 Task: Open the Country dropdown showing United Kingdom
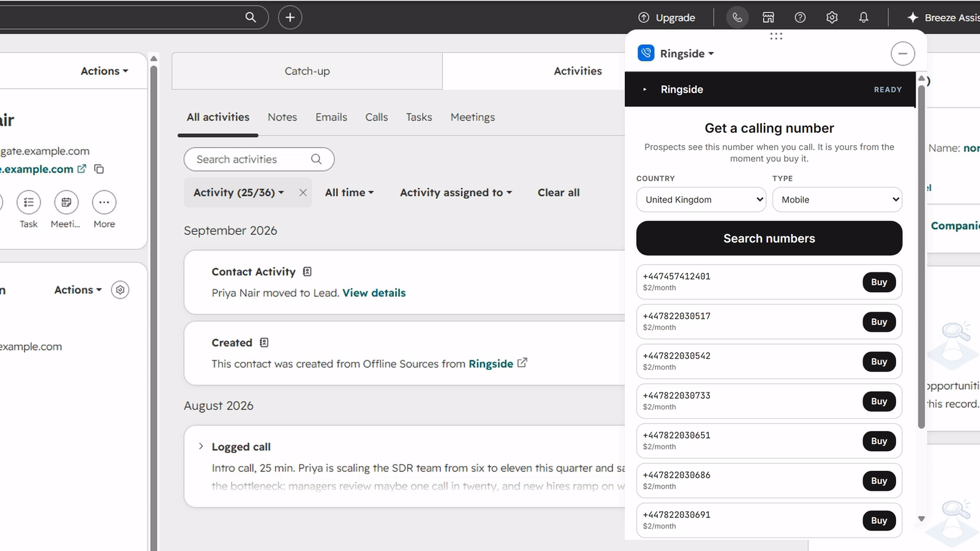tap(701, 200)
